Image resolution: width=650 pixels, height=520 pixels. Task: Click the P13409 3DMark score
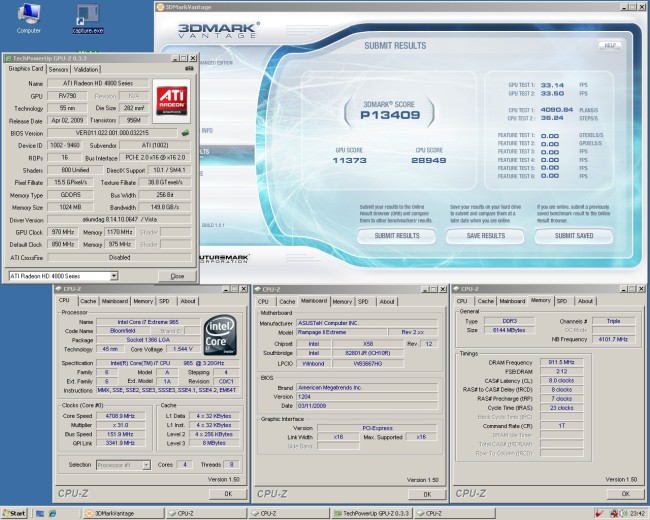tap(390, 115)
